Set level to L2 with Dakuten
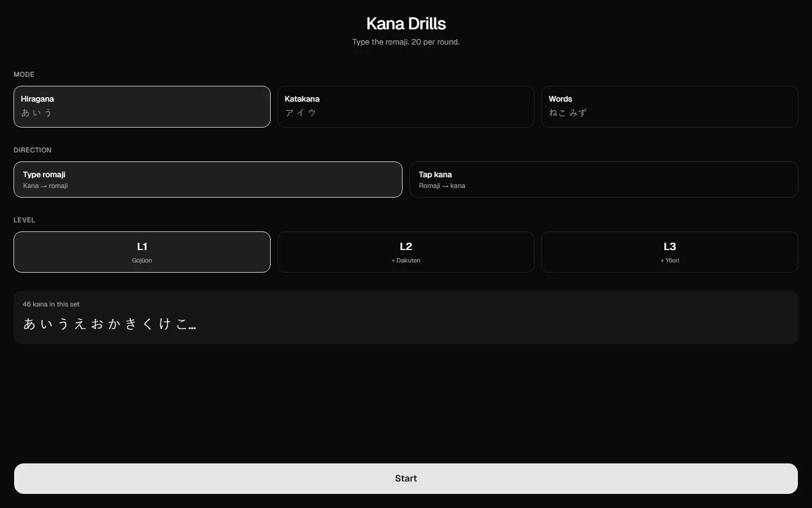 (406, 252)
